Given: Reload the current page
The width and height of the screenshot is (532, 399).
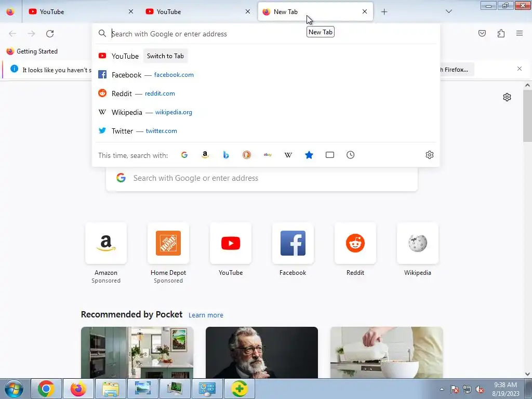Looking at the screenshot, I should (50, 34).
